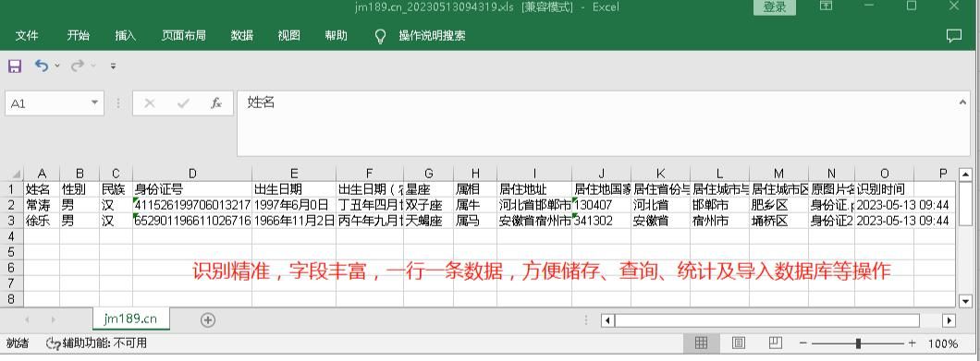Select row 3 header
Image resolution: width=980 pixels, height=361 pixels.
click(12, 221)
